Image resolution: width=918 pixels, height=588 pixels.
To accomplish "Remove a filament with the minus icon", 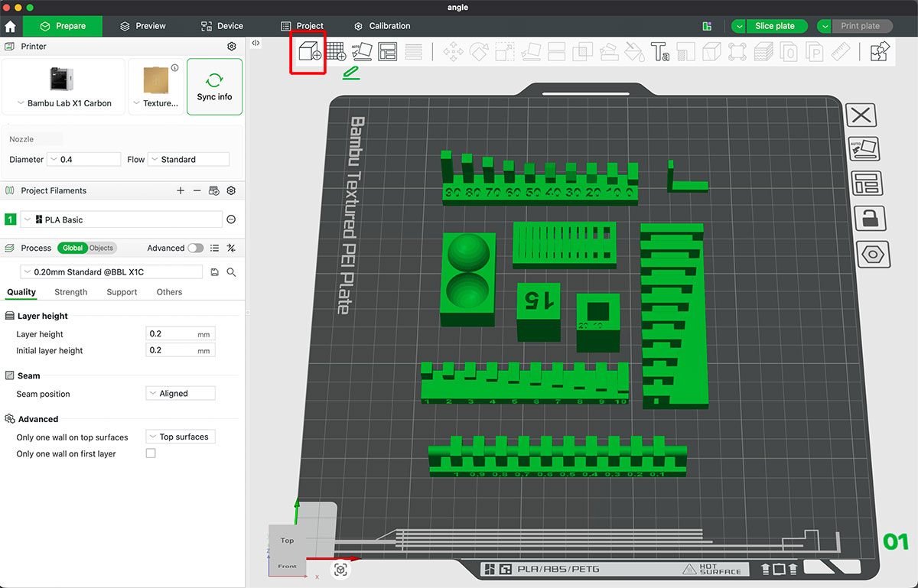I will [197, 190].
